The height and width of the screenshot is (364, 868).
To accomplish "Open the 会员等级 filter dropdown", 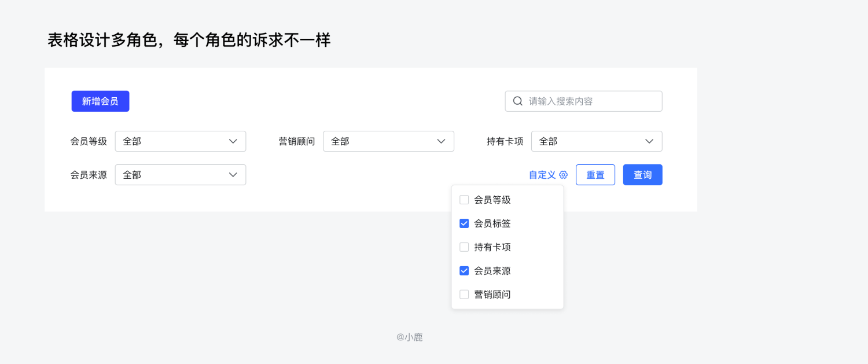I will [x=180, y=141].
